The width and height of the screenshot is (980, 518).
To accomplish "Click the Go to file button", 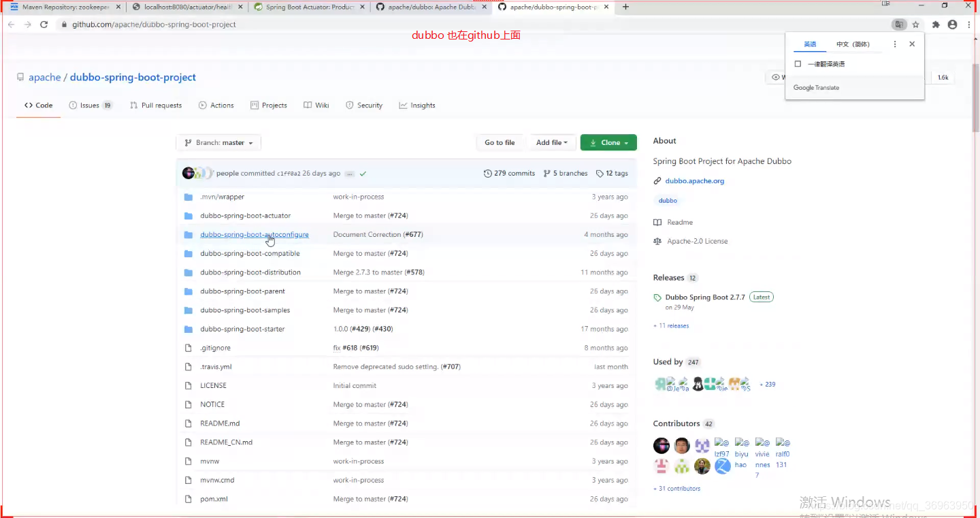I will tap(500, 143).
